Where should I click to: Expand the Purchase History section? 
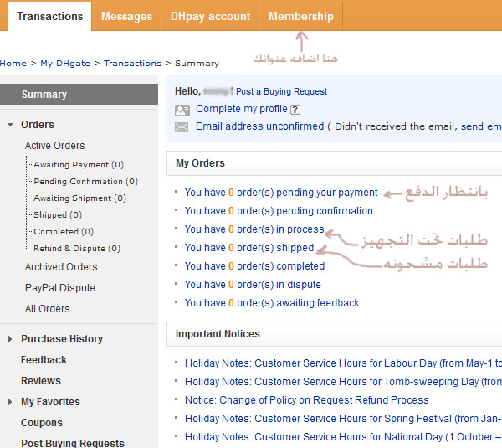(10, 339)
